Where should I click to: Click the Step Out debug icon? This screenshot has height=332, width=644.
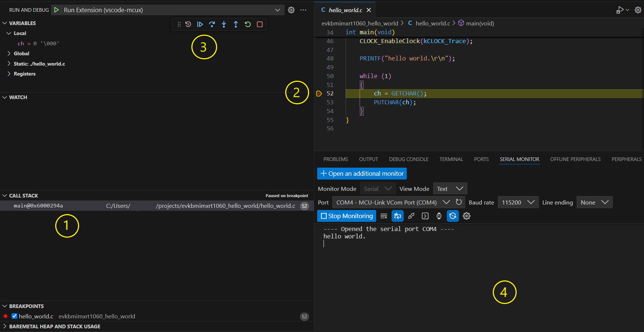(236, 24)
